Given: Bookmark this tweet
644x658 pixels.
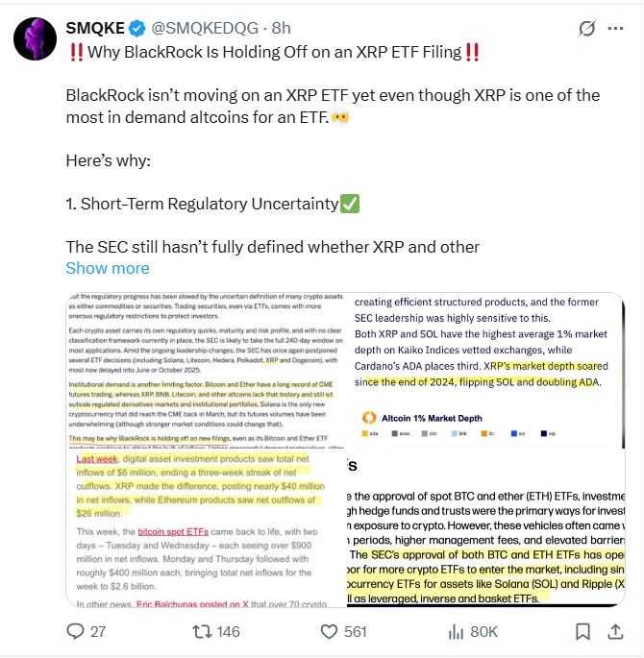Looking at the screenshot, I should [x=582, y=631].
